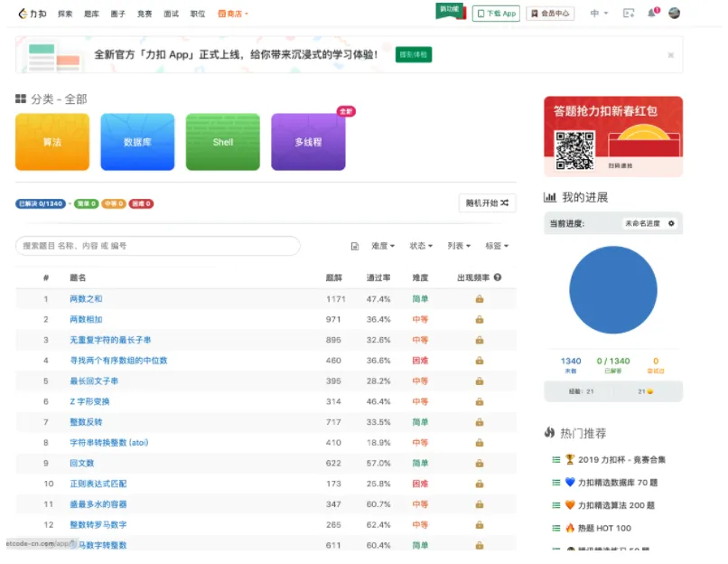Click the 力扣 logo icon
This screenshot has width=728, height=564.
pos(24,13)
